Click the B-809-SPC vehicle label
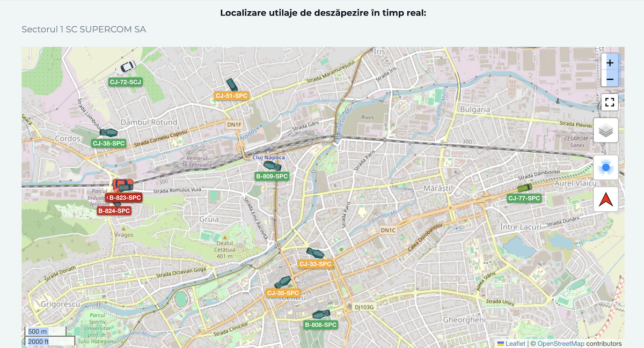Screen dimensions: 644x348 (272, 176)
